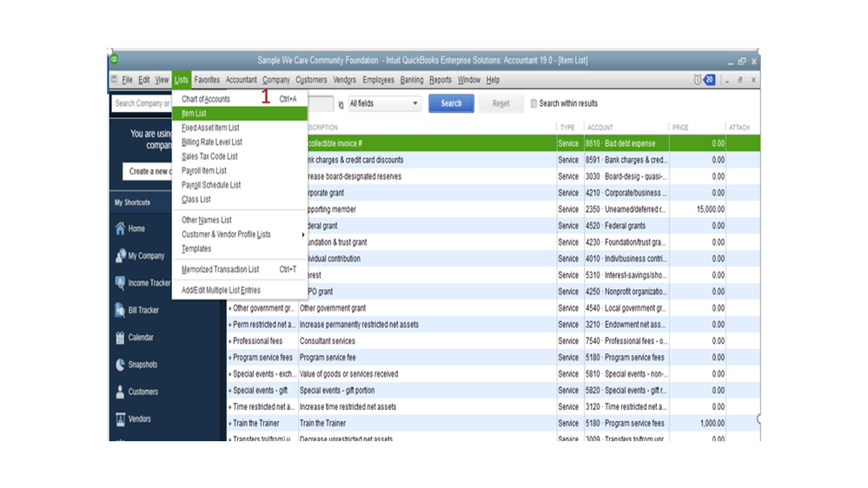The height and width of the screenshot is (488, 868).
Task: Select Sales Tax Code List entry
Action: [240, 156]
